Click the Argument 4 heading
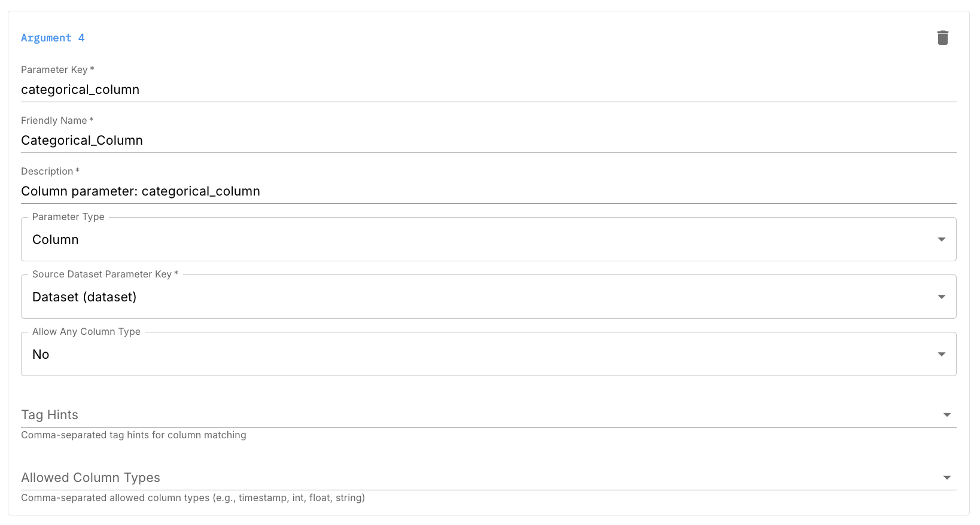Screen dimensions: 980x525 pos(53,38)
